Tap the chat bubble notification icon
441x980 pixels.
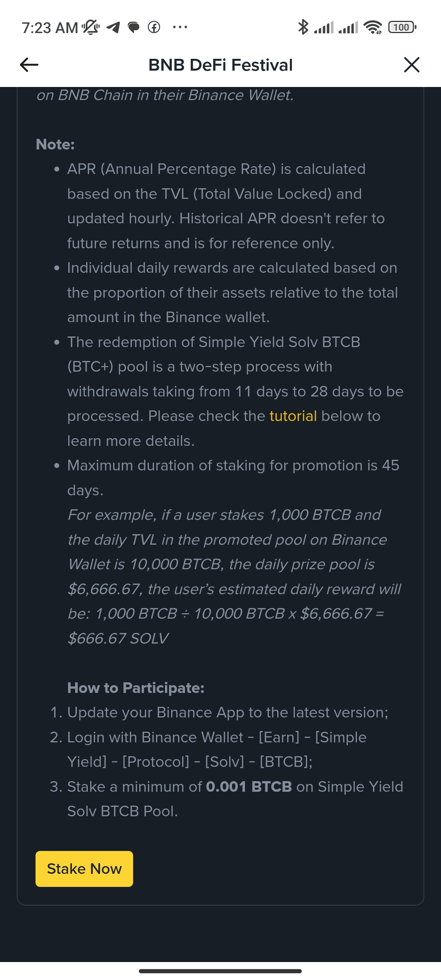point(134,27)
